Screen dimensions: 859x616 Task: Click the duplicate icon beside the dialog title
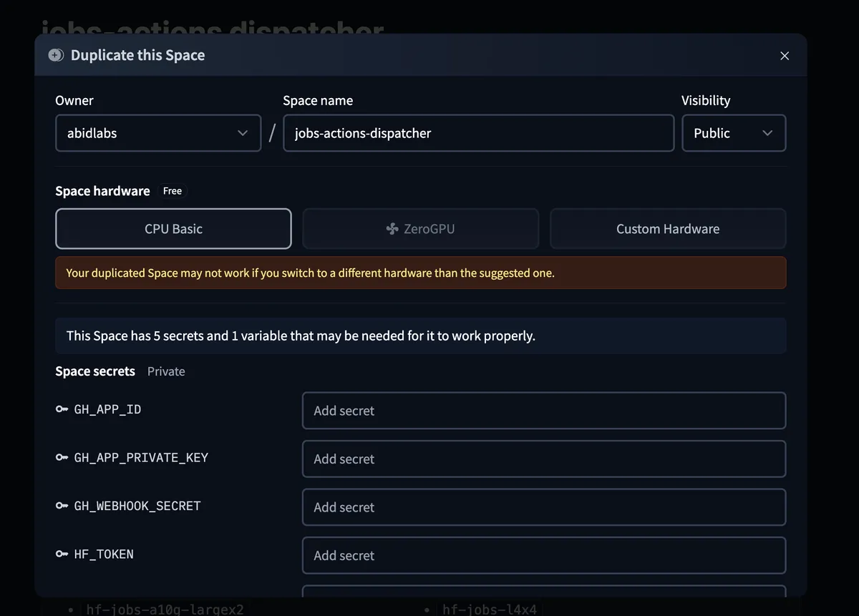click(x=56, y=55)
